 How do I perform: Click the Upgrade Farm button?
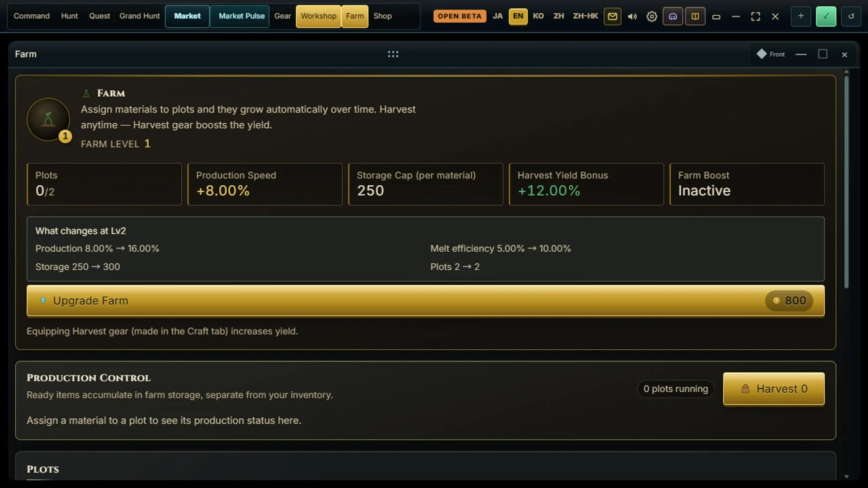point(425,300)
